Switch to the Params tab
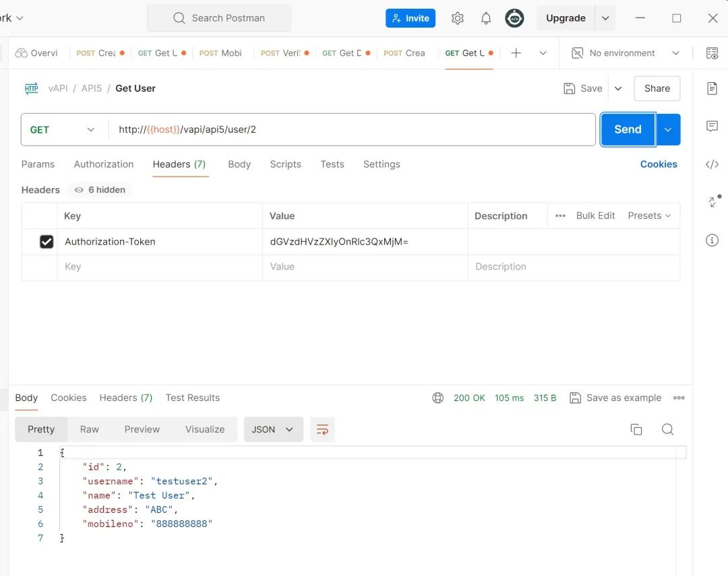The height and width of the screenshot is (576, 728). click(x=38, y=164)
